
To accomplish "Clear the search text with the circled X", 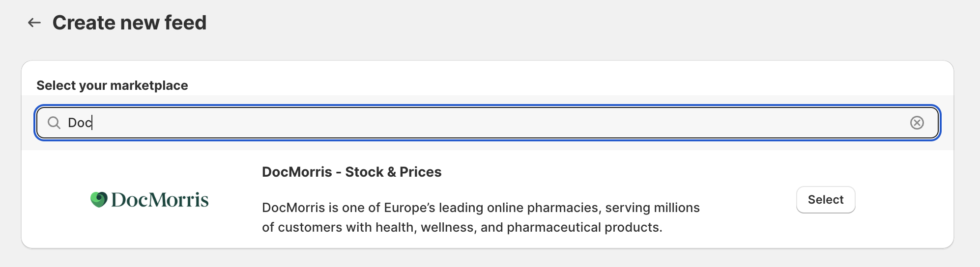I will pos(917,123).
